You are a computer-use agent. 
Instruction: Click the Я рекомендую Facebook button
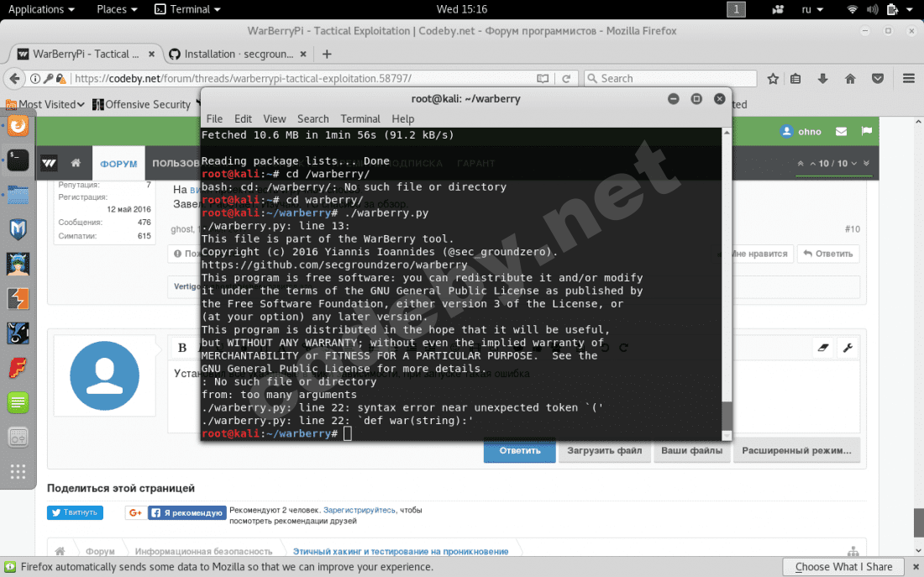tap(186, 513)
